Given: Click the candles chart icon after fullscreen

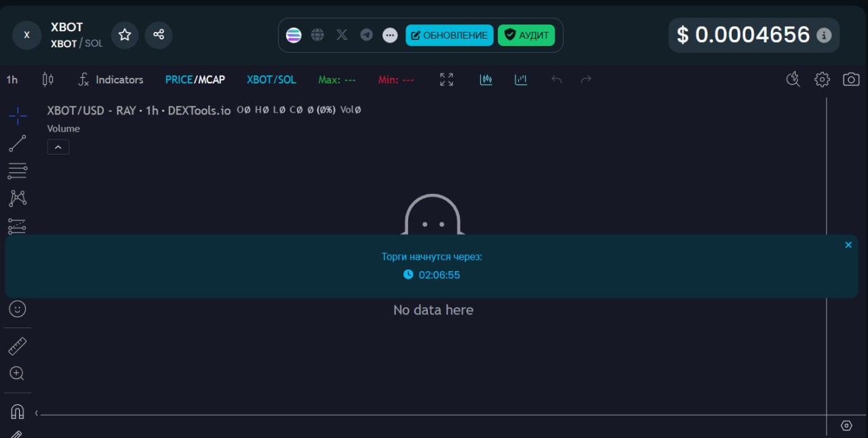Looking at the screenshot, I should click(x=486, y=79).
